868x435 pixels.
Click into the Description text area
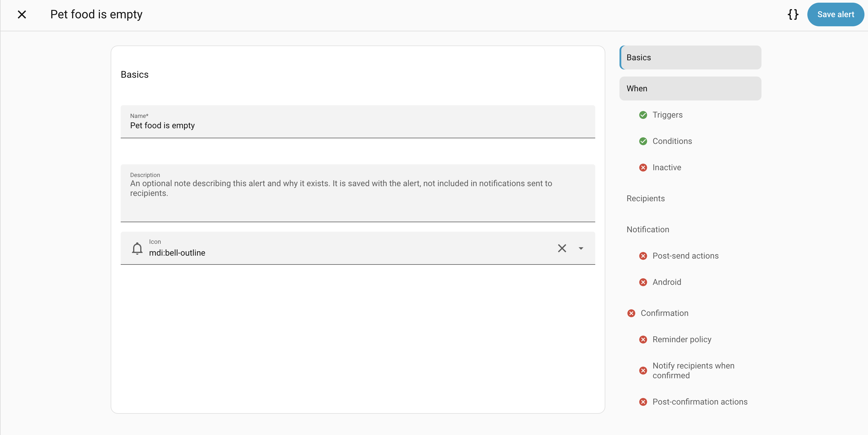point(358,193)
